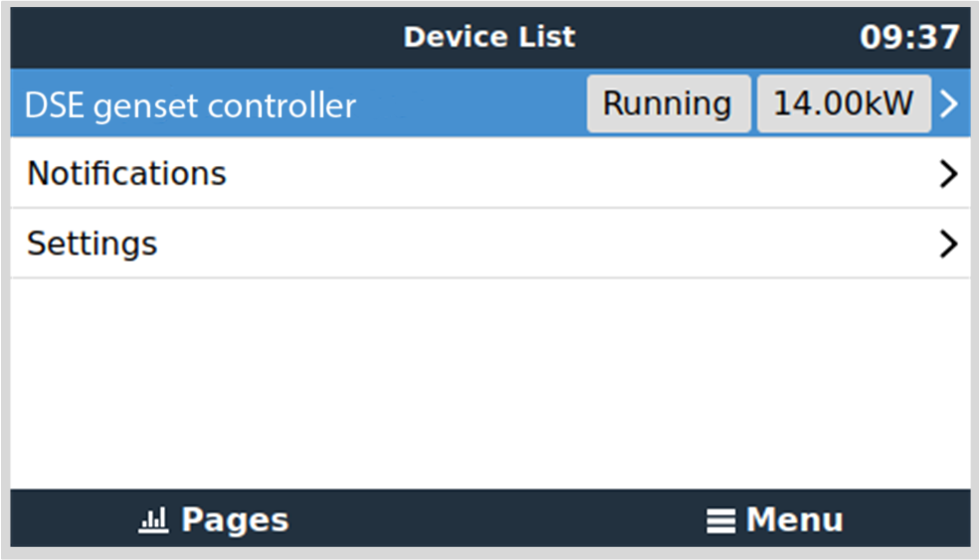Click the Running status badge
980x560 pixels.
(668, 103)
